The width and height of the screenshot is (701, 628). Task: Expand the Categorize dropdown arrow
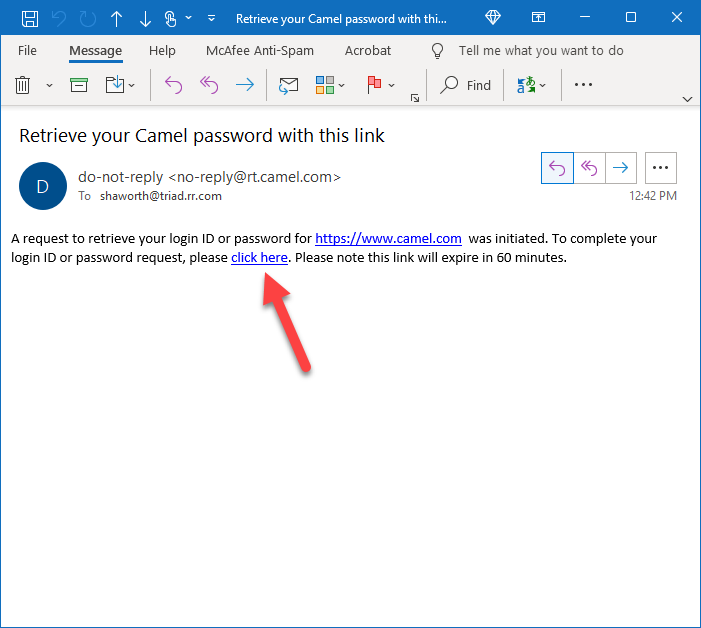[342, 85]
